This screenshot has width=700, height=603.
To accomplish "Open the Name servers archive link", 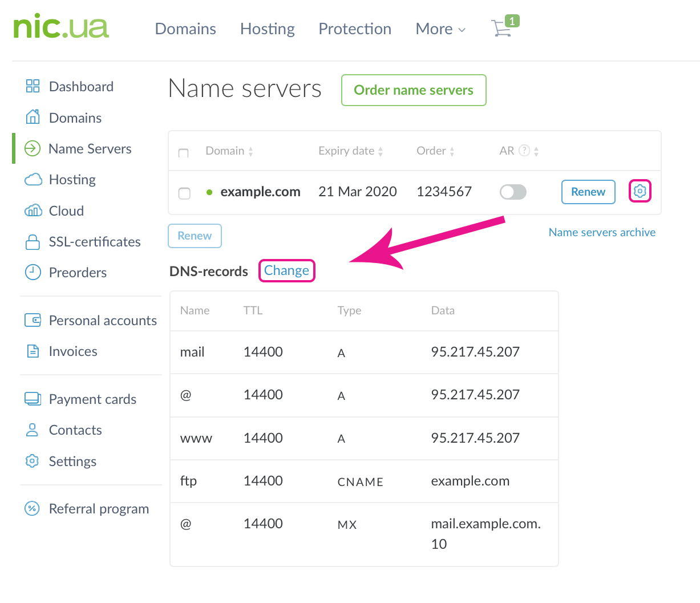I will pyautogui.click(x=601, y=232).
